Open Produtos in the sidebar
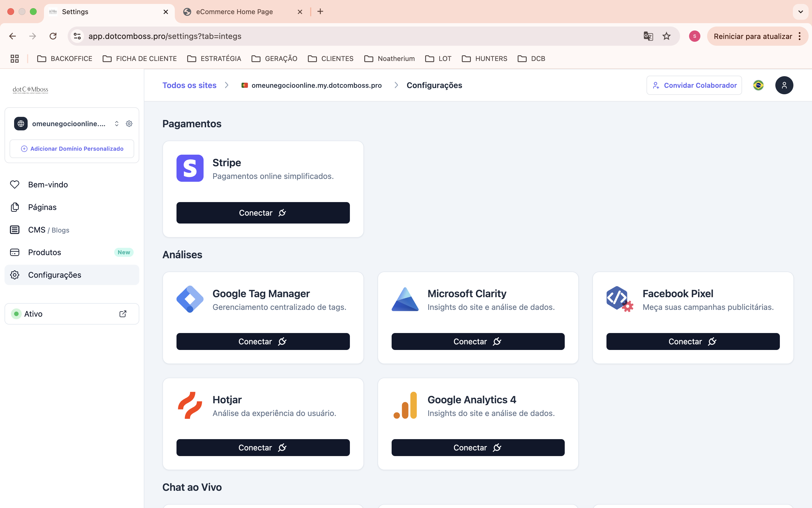812x508 pixels. 72,252
